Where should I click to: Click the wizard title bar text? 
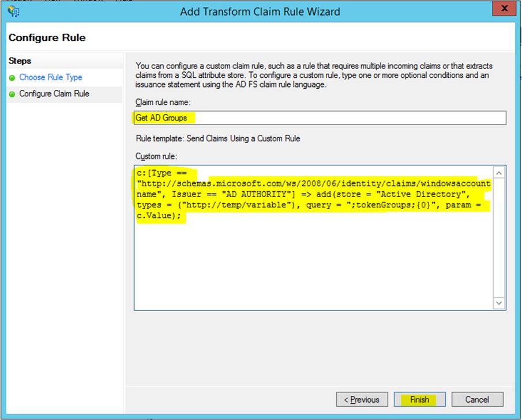coord(260,12)
